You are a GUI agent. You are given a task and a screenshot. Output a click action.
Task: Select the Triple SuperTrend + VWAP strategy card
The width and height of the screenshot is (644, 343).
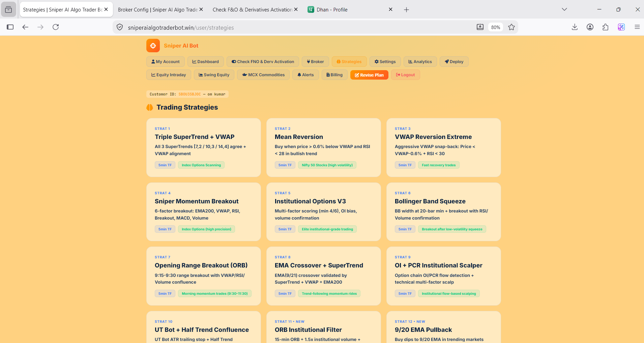pyautogui.click(x=204, y=147)
